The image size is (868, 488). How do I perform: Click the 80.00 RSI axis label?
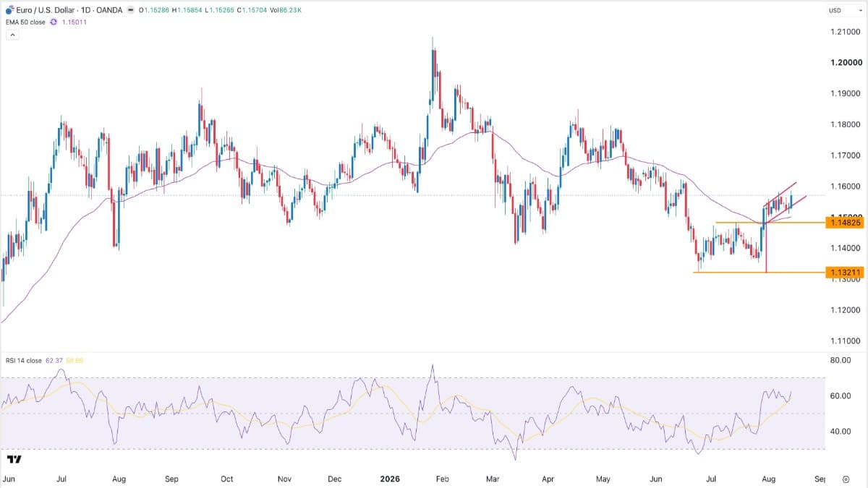click(840, 360)
